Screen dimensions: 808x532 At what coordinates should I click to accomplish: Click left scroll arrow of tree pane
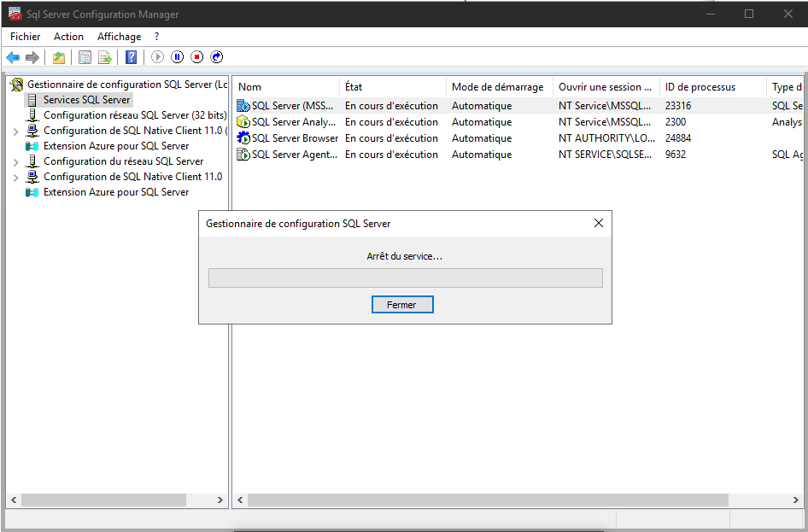[x=14, y=500]
